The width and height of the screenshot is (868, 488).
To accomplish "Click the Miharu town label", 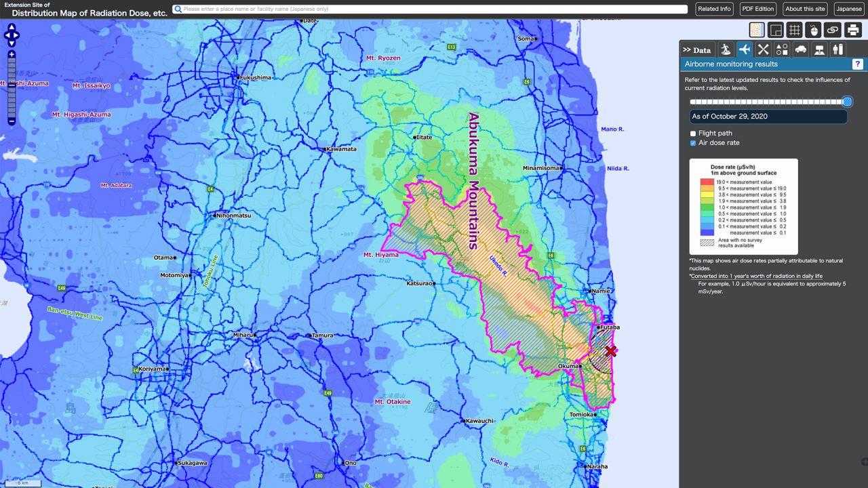I will [242, 335].
